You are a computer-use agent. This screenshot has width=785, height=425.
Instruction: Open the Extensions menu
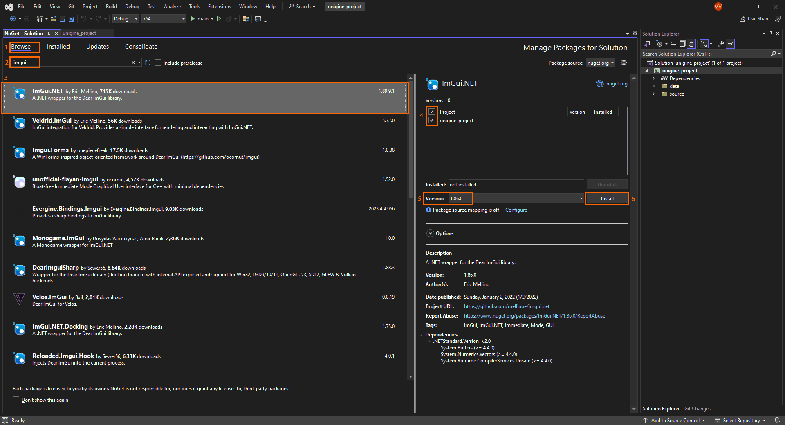pos(219,7)
